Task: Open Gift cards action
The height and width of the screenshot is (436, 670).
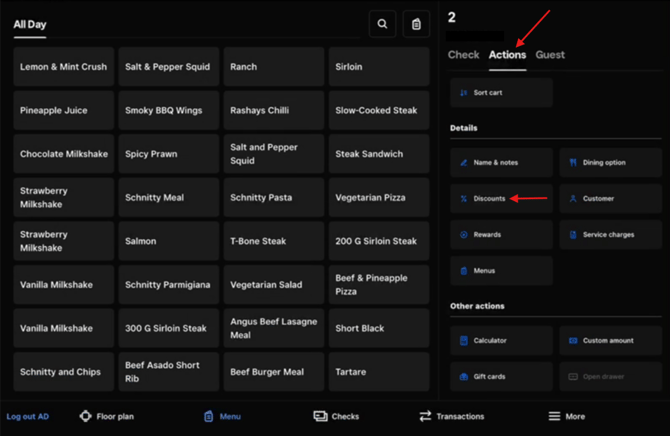Action: pos(501,377)
